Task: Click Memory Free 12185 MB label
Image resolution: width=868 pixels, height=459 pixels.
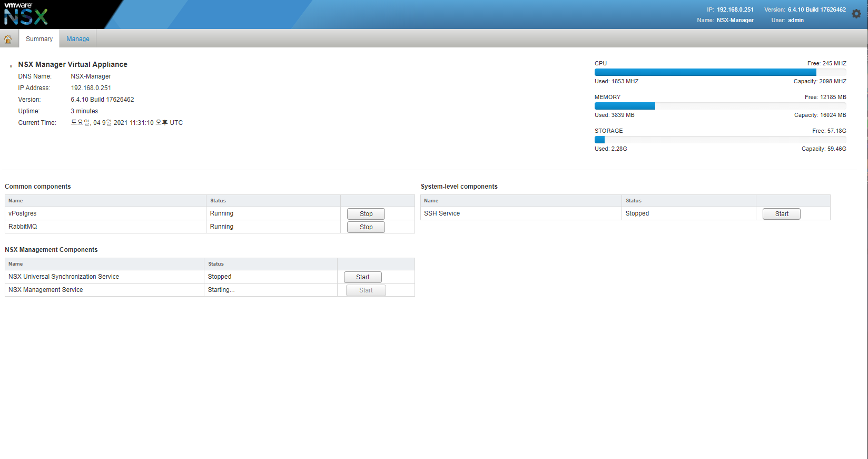Action: tap(825, 97)
